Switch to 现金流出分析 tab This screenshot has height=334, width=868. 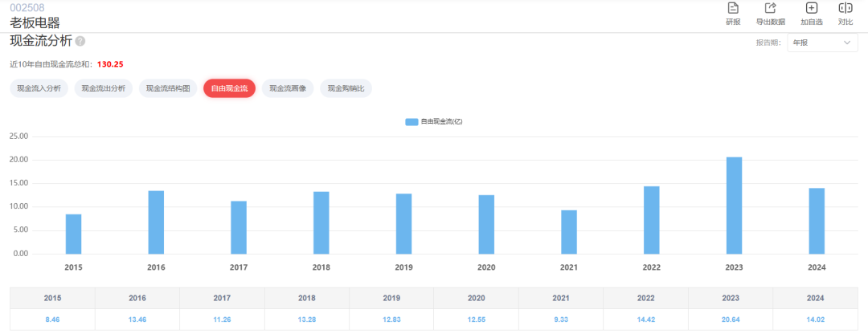pyautogui.click(x=104, y=88)
